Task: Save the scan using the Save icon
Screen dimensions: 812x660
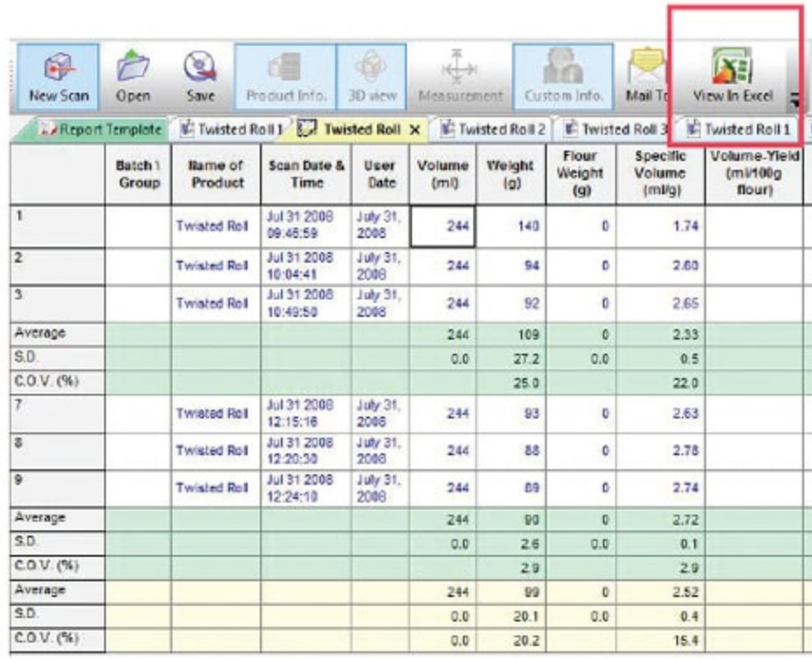Action: [200, 77]
